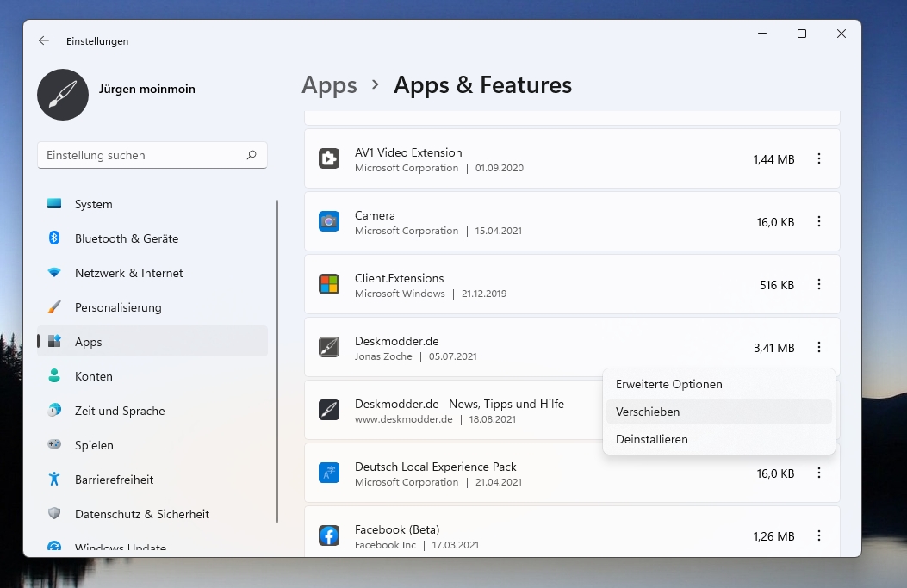Open more options for AV1 Video Extension
Viewport: 907px width, 588px height.
819,158
